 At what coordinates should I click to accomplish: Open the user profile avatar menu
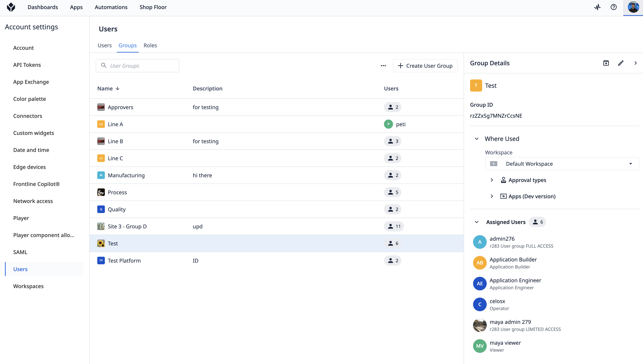coord(633,7)
